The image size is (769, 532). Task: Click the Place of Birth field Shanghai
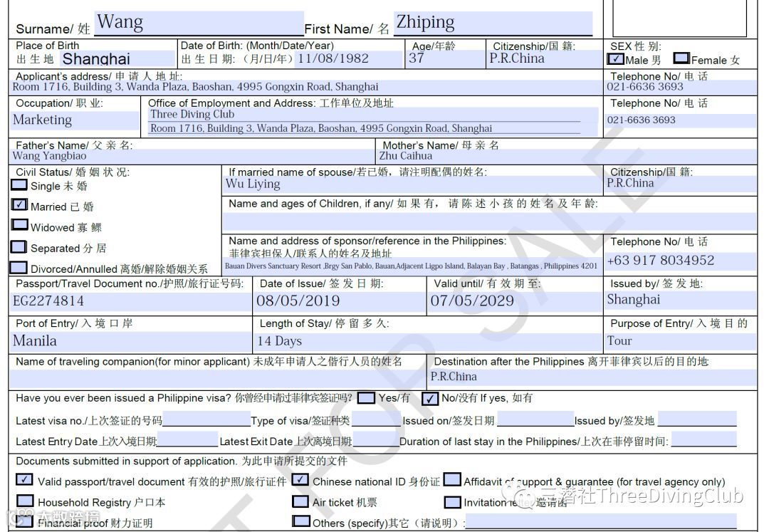(117, 59)
